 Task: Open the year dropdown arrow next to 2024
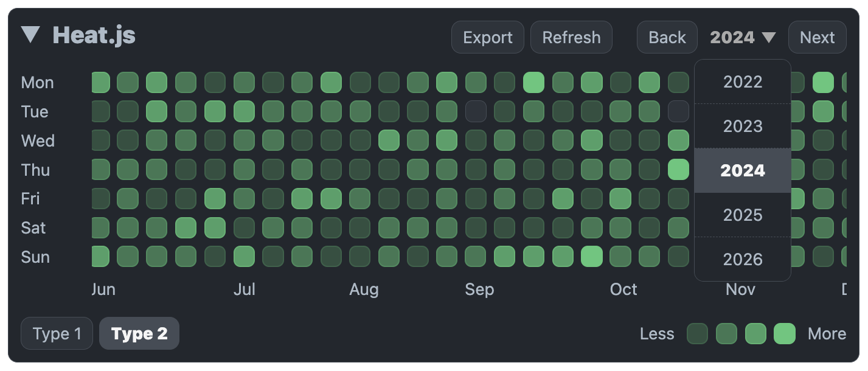pyautogui.click(x=768, y=37)
